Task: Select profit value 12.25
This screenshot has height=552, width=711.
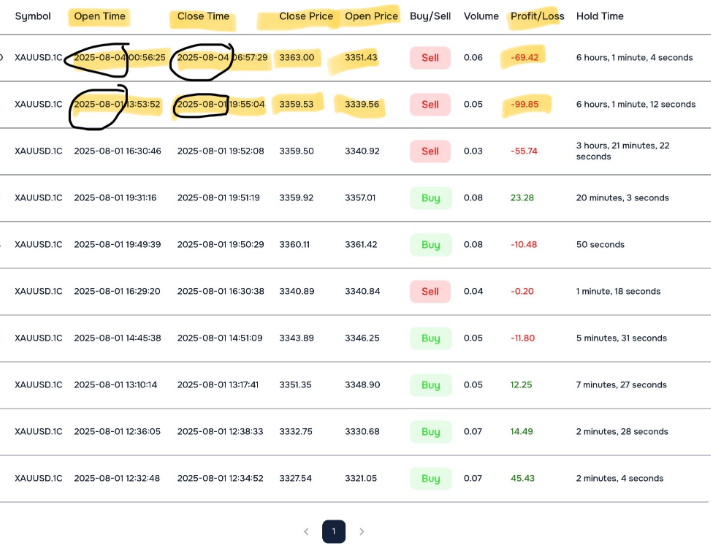Action: 521,385
